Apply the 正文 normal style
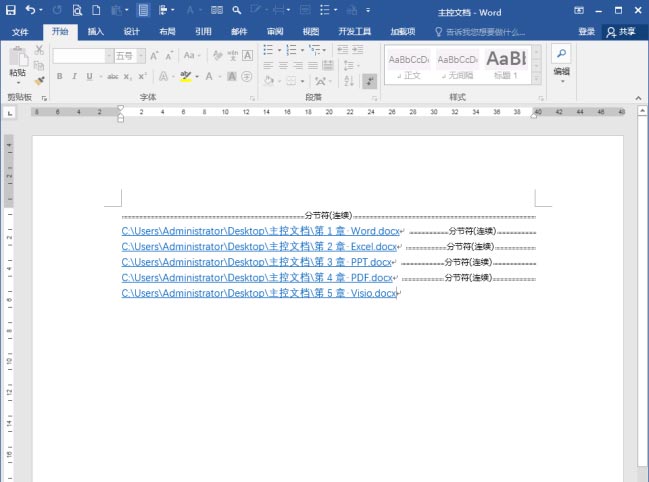The width and height of the screenshot is (649, 482). point(409,65)
